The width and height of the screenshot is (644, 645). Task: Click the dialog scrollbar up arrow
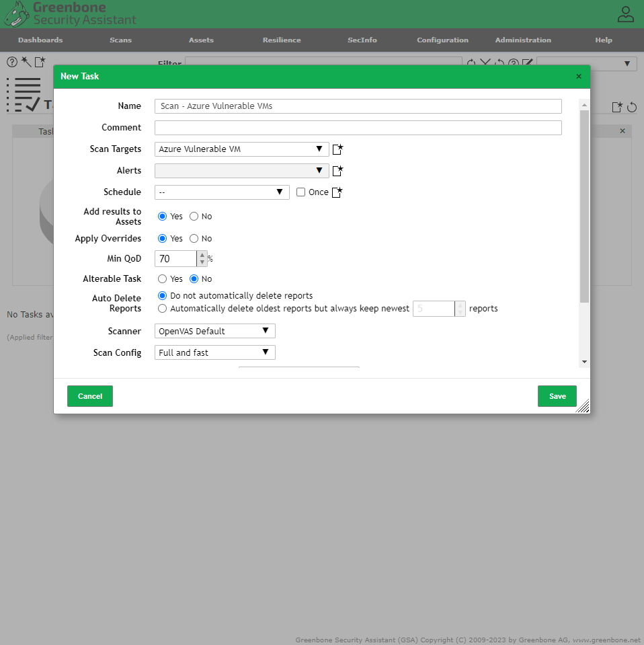tap(584, 106)
